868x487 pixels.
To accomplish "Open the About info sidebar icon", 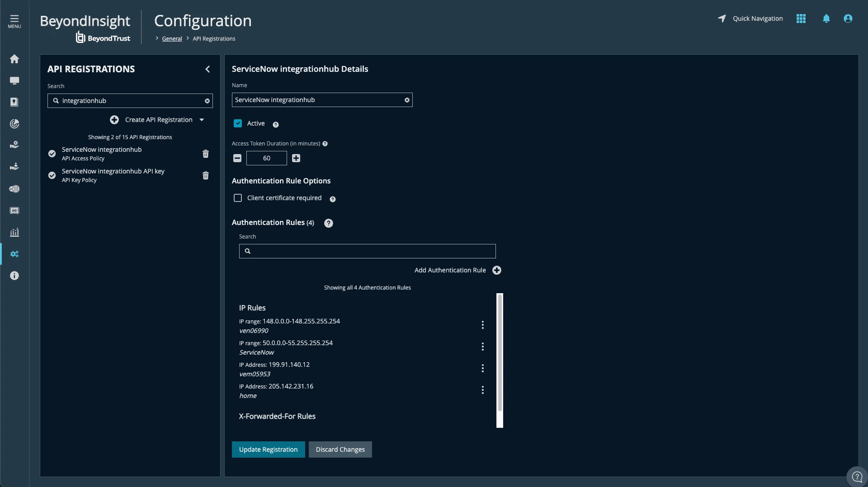I will (14, 276).
